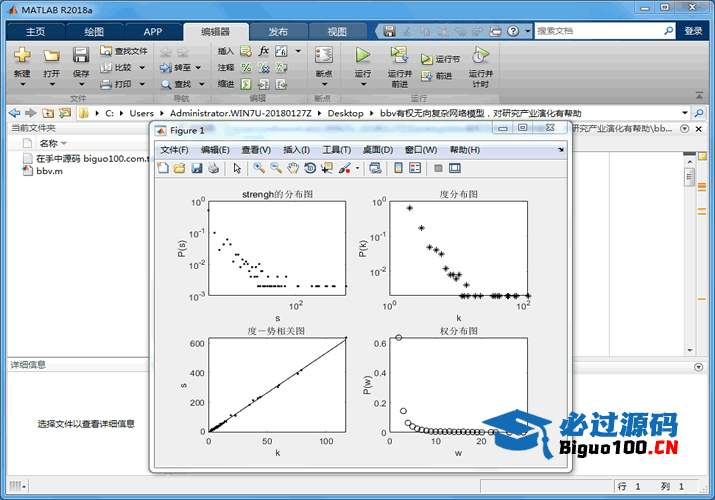
Task: Open Figure Desktop (桌面) menu
Action: tap(378, 150)
